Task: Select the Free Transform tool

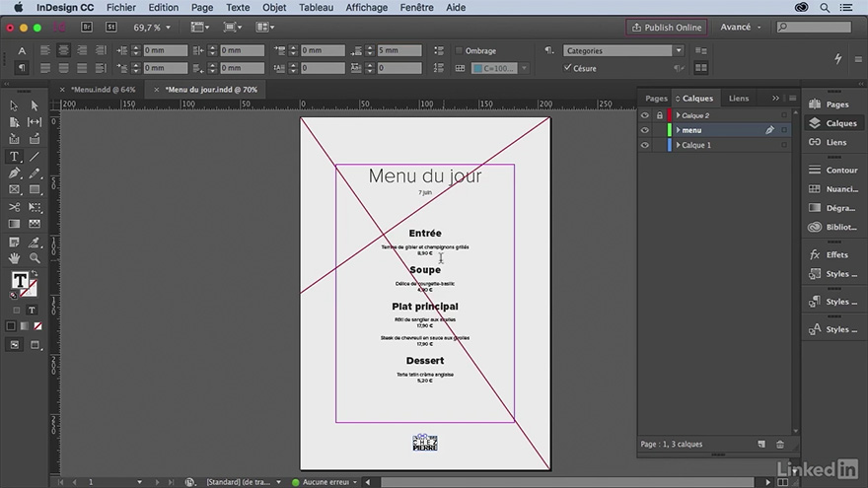Action: click(35, 207)
